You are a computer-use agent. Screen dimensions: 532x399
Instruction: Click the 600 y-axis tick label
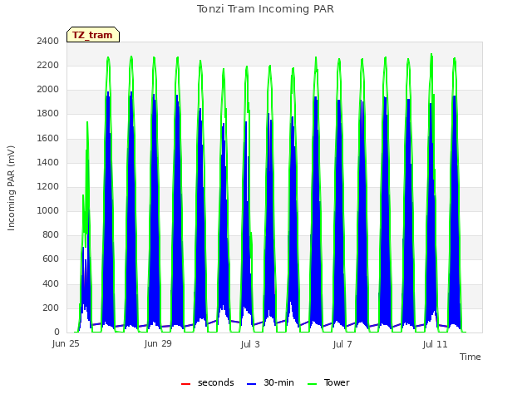[51, 259]
